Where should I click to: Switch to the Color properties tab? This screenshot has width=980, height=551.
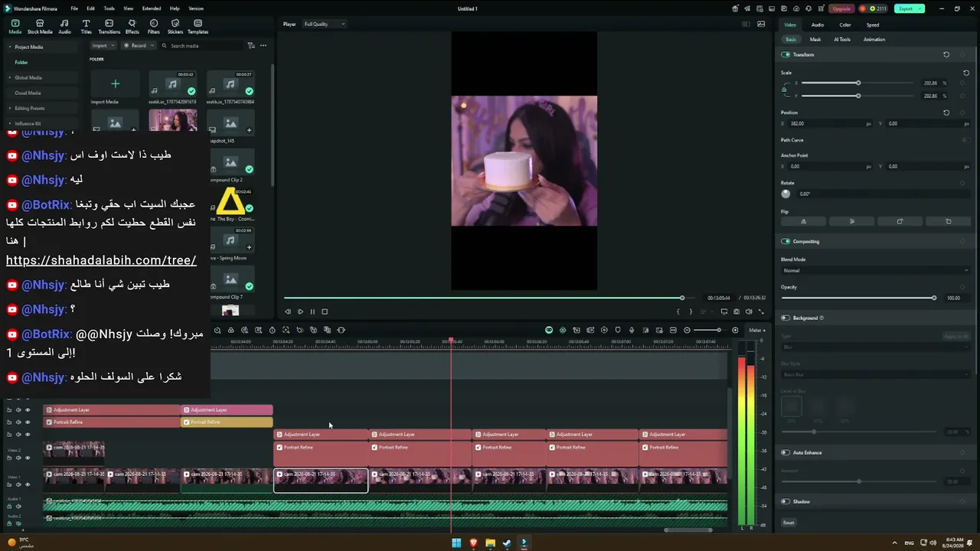tap(845, 25)
